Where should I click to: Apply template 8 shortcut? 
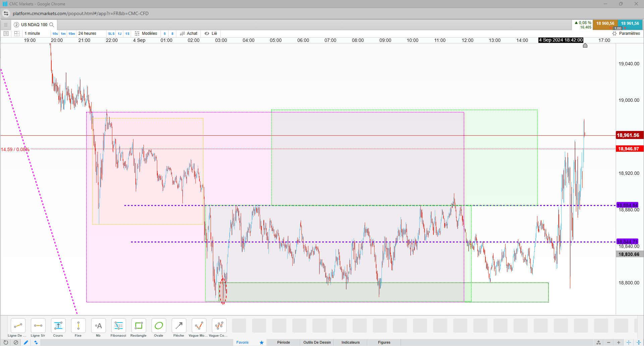pos(172,33)
